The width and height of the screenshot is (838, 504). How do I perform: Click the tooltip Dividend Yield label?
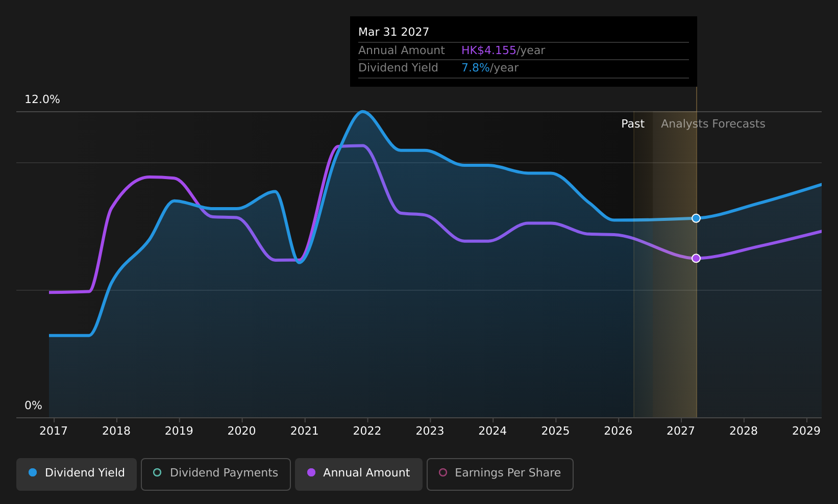click(x=398, y=68)
